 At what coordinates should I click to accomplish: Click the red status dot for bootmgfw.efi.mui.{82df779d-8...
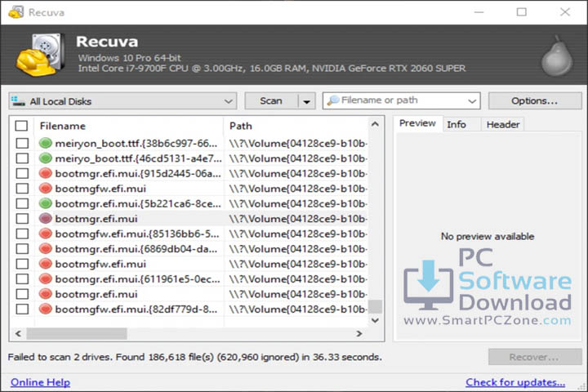click(46, 309)
